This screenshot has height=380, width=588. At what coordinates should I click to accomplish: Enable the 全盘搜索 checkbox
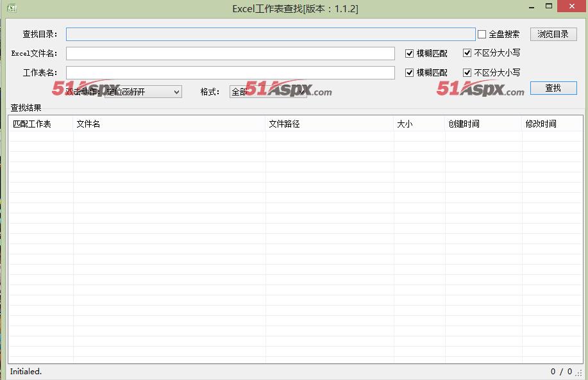(482, 35)
